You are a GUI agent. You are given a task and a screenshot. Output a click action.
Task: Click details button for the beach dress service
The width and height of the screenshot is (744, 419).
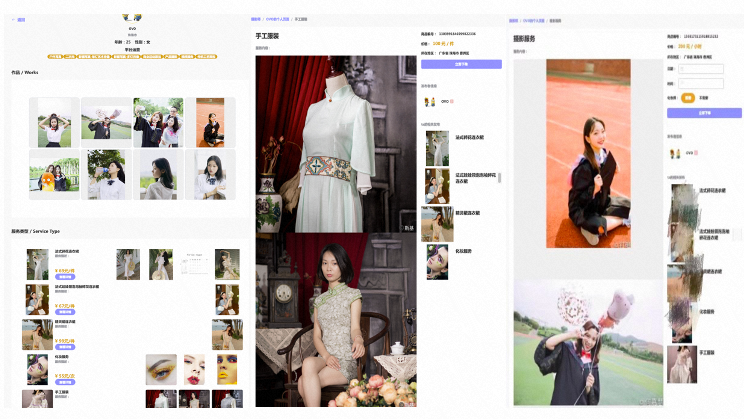(65, 347)
